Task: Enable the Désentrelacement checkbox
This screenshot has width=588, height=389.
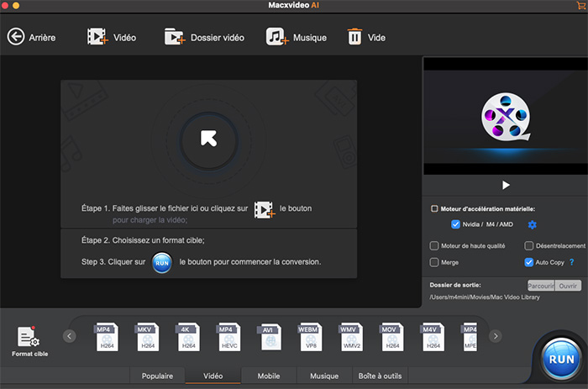Action: [528, 245]
